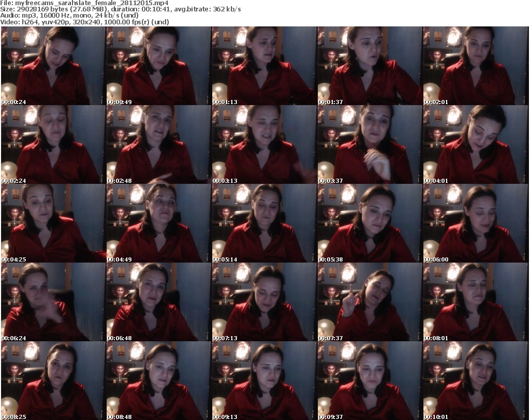
Task: Select the thumbnail frame at 00:05:14
Action: [x=264, y=224]
